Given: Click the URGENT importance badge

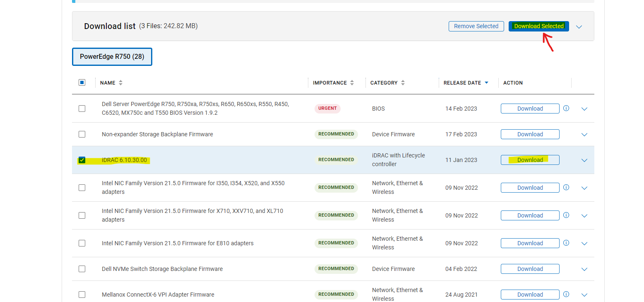Looking at the screenshot, I should pos(327,109).
